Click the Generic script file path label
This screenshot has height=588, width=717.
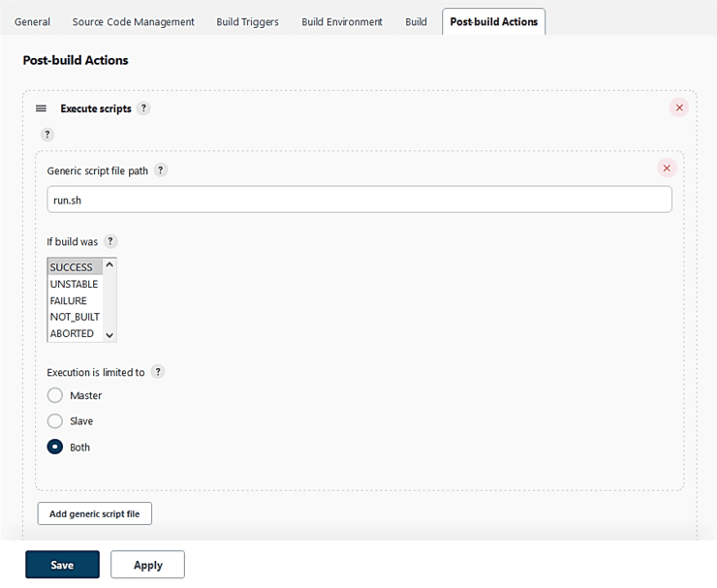(98, 170)
